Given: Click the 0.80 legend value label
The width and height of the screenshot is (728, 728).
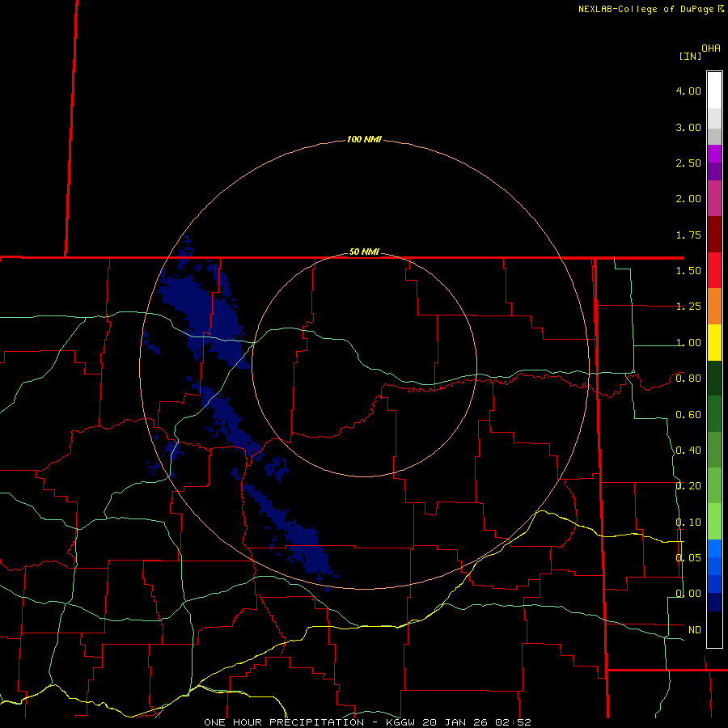Looking at the screenshot, I should click(x=688, y=379).
